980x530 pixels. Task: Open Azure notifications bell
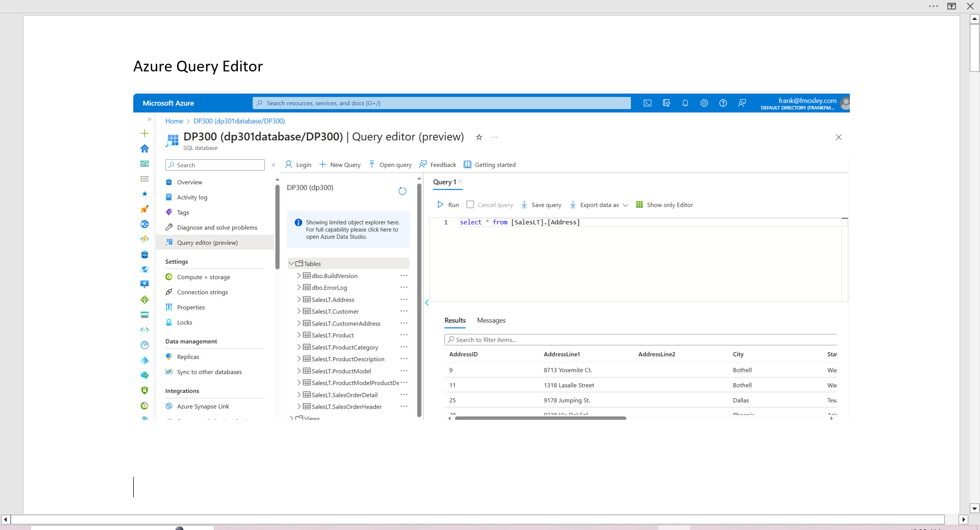pos(685,103)
